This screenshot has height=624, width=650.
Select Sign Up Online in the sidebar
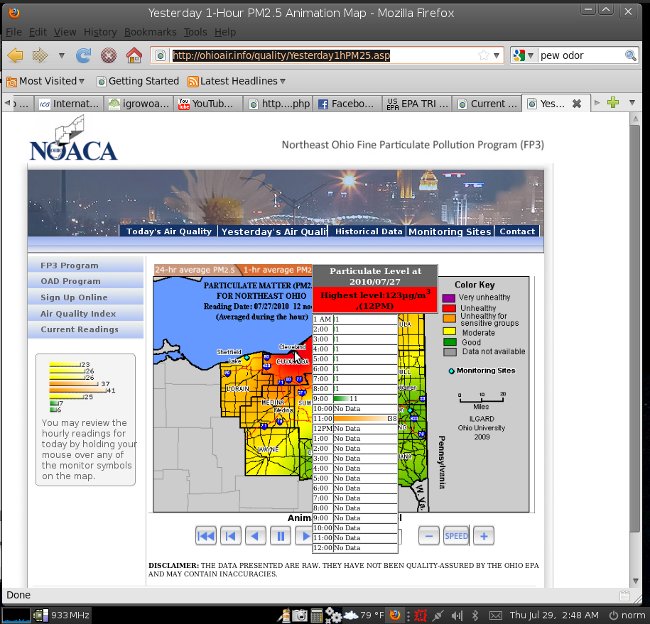point(86,297)
